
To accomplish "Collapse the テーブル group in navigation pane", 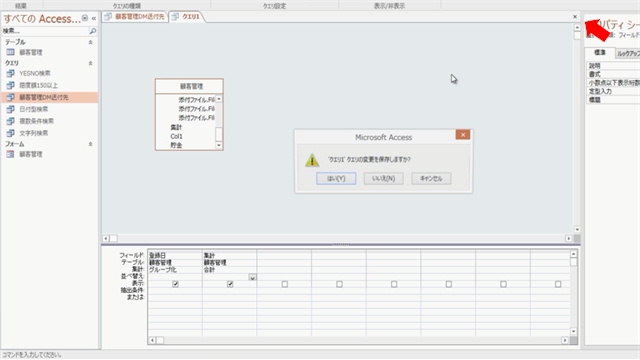I will 91,42.
